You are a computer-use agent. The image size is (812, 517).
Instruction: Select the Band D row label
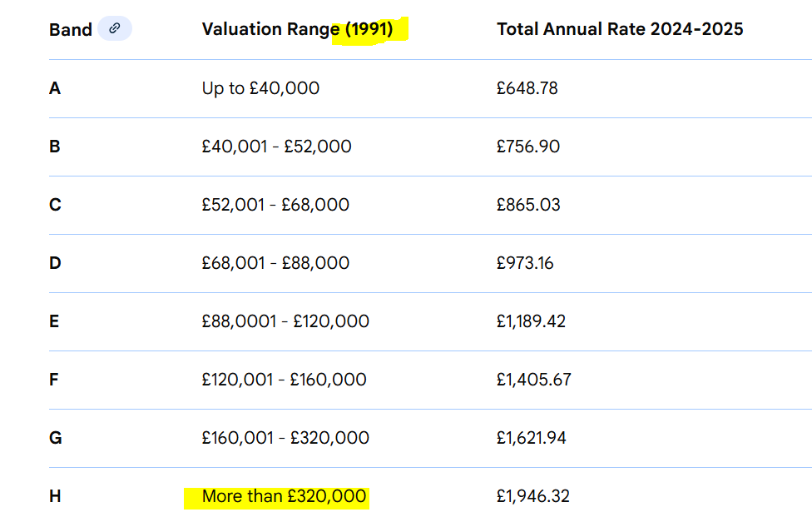point(55,263)
